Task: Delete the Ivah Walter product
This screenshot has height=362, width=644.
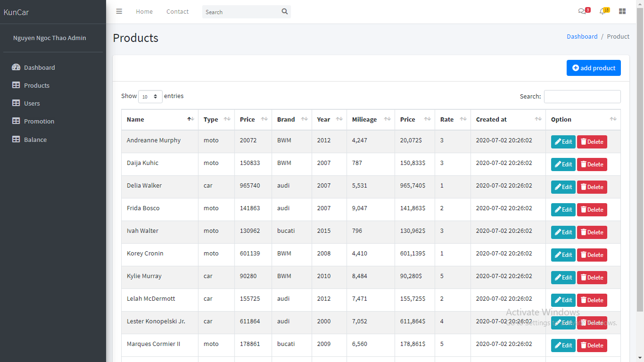Action: [592, 232]
